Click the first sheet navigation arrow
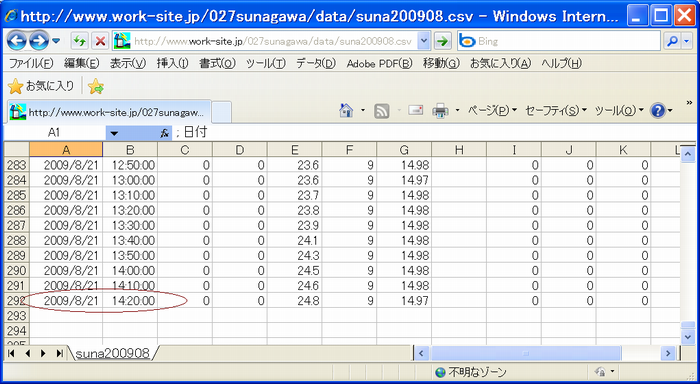 pos(11,353)
